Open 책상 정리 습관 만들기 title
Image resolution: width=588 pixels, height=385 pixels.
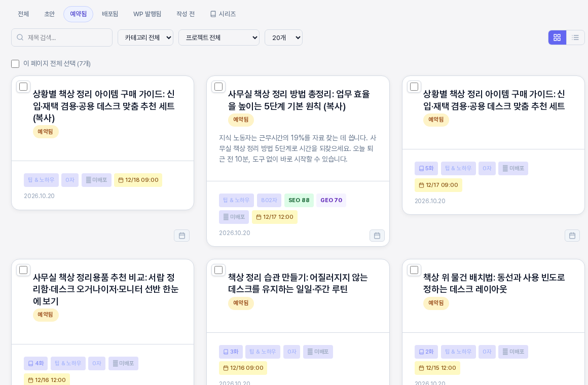(298, 283)
